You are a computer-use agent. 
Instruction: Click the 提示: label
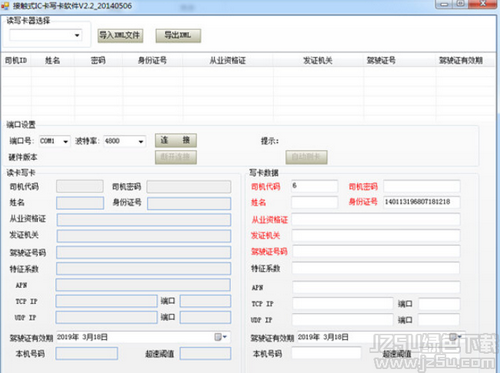point(270,141)
